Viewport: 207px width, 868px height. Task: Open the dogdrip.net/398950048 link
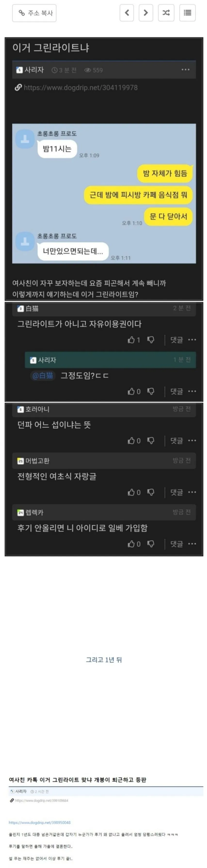pyautogui.click(x=40, y=823)
